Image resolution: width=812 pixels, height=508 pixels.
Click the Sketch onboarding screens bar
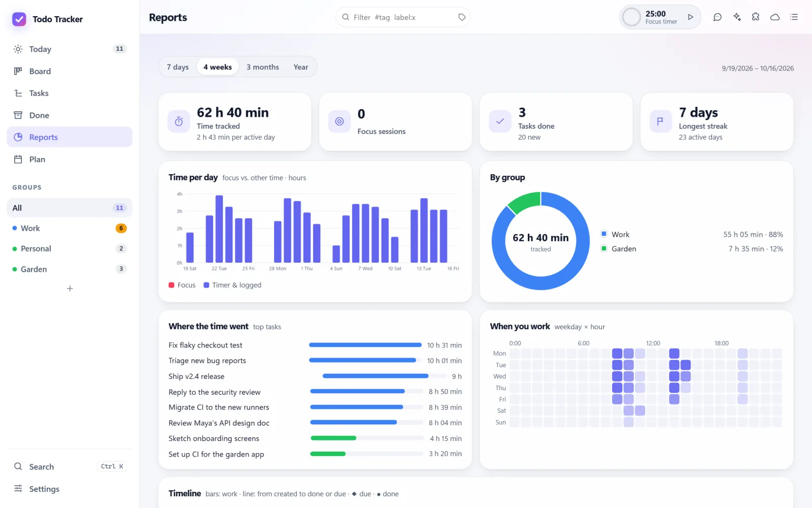click(333, 438)
